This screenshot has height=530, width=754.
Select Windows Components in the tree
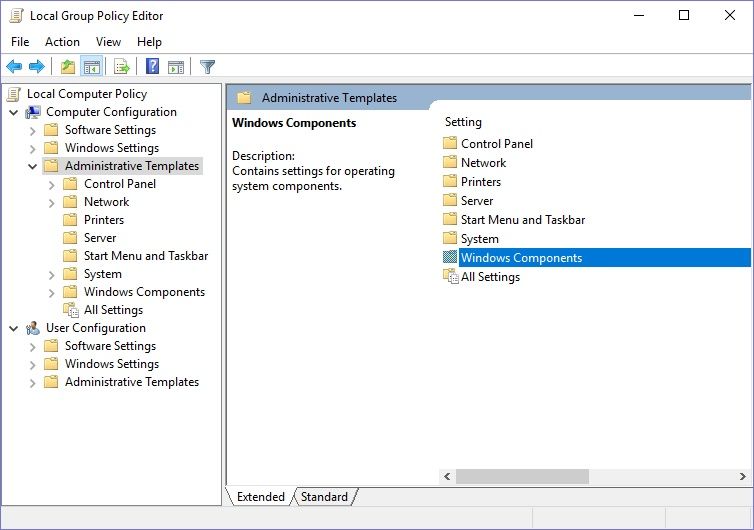coord(144,292)
